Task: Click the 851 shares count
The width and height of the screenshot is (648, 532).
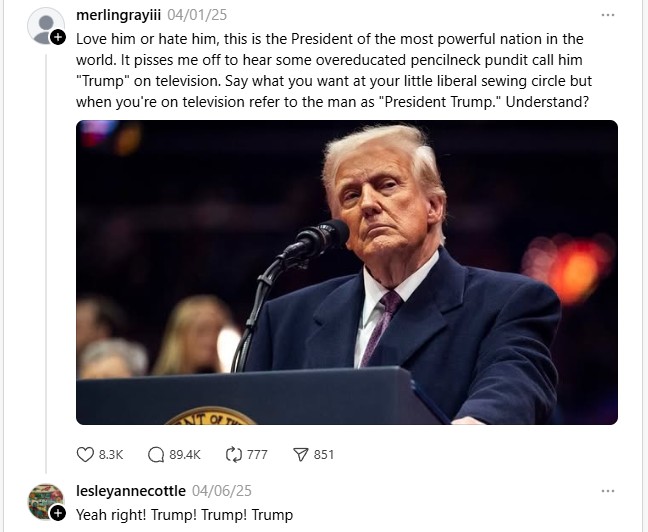Action: coord(324,454)
